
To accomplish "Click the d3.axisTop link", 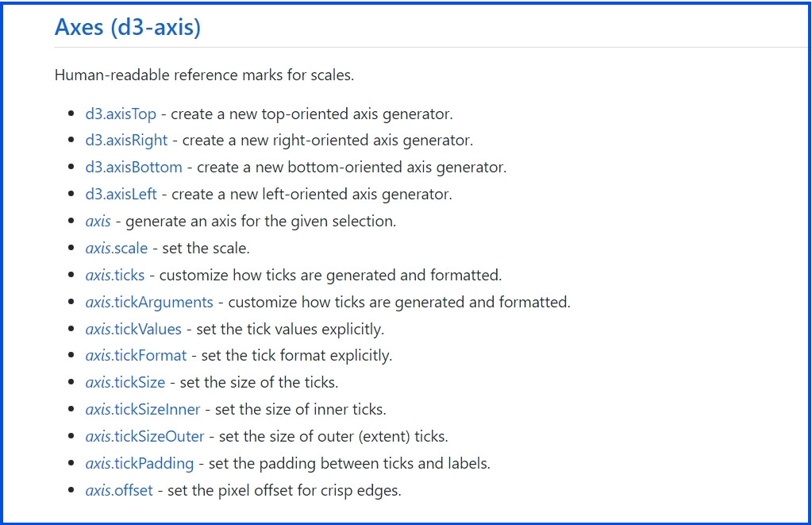I will coord(121,114).
